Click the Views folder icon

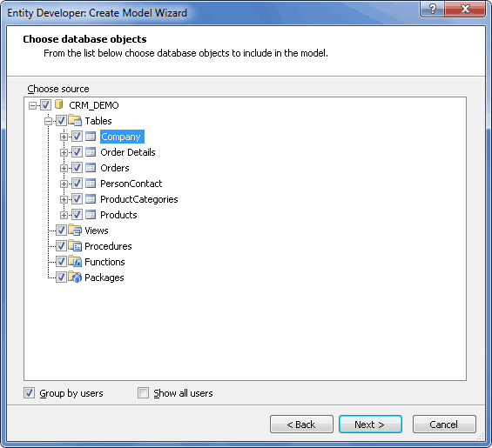click(x=75, y=231)
